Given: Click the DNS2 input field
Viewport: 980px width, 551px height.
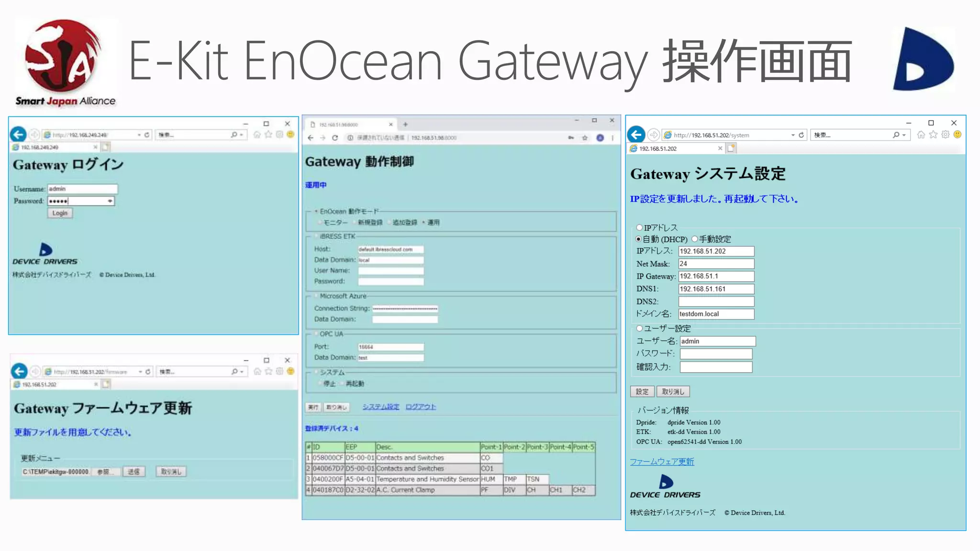Looking at the screenshot, I should [x=716, y=302].
